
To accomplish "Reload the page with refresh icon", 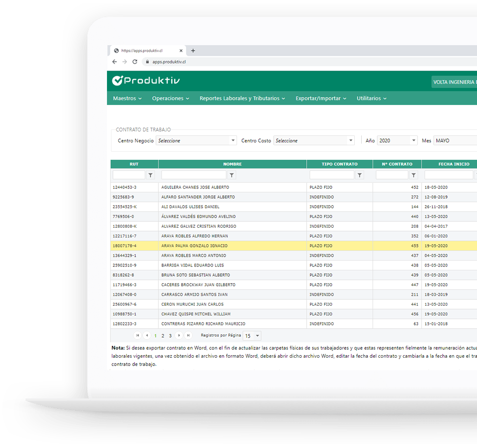I will [x=135, y=62].
